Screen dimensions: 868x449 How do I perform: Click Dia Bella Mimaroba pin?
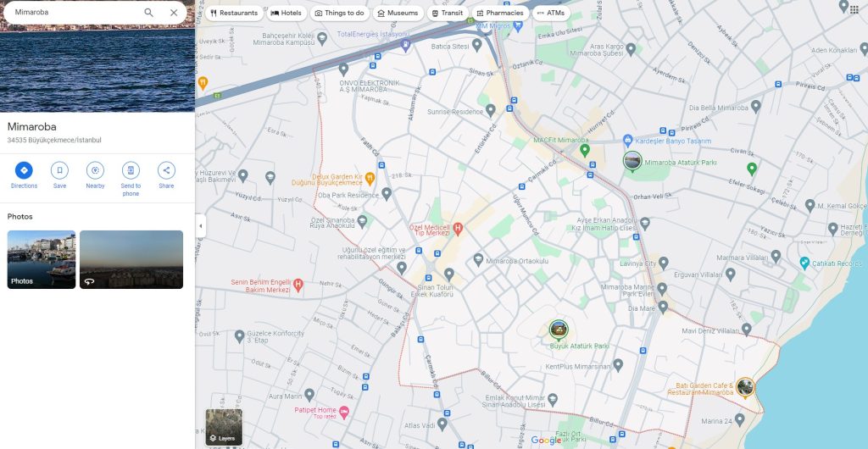(755, 106)
